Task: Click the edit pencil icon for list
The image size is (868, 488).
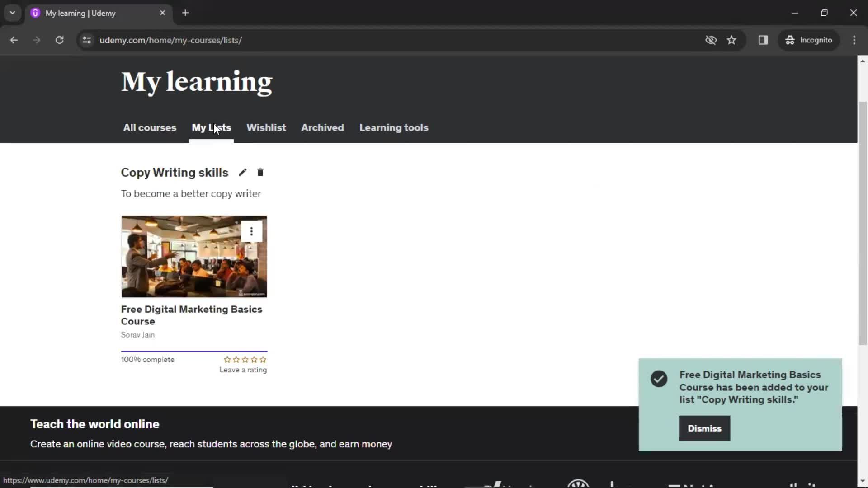Action: (242, 172)
